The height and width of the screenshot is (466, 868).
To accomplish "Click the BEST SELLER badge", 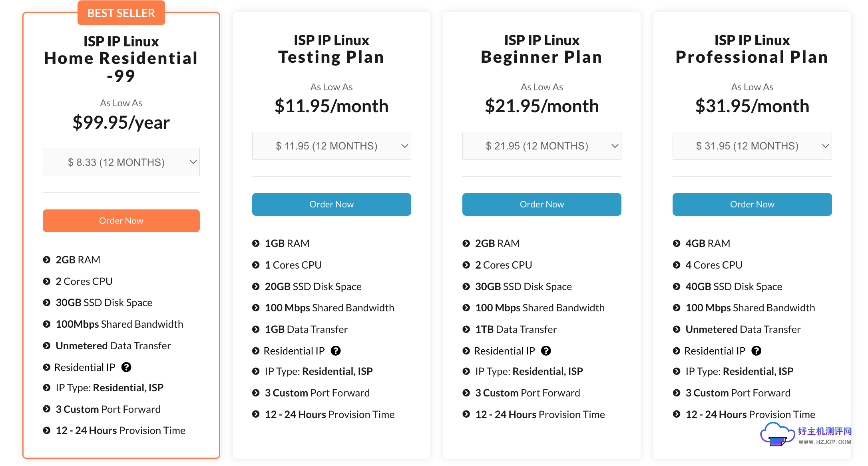I will coord(121,13).
